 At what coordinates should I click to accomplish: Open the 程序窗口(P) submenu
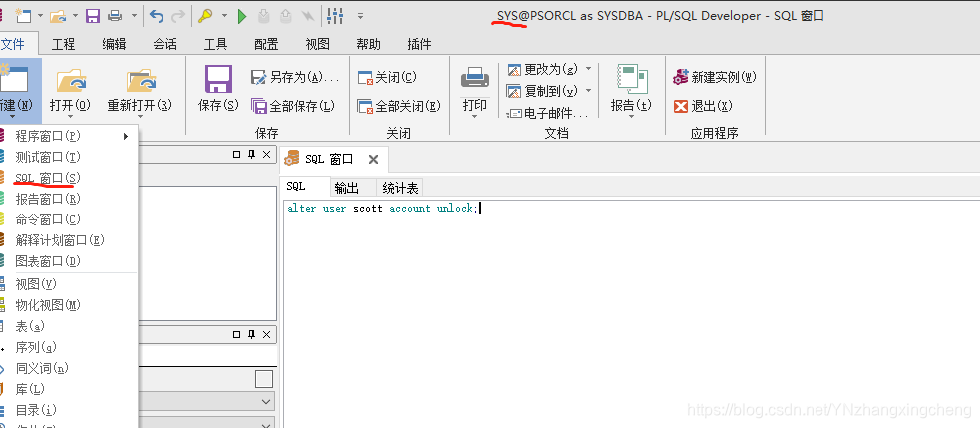coord(69,136)
